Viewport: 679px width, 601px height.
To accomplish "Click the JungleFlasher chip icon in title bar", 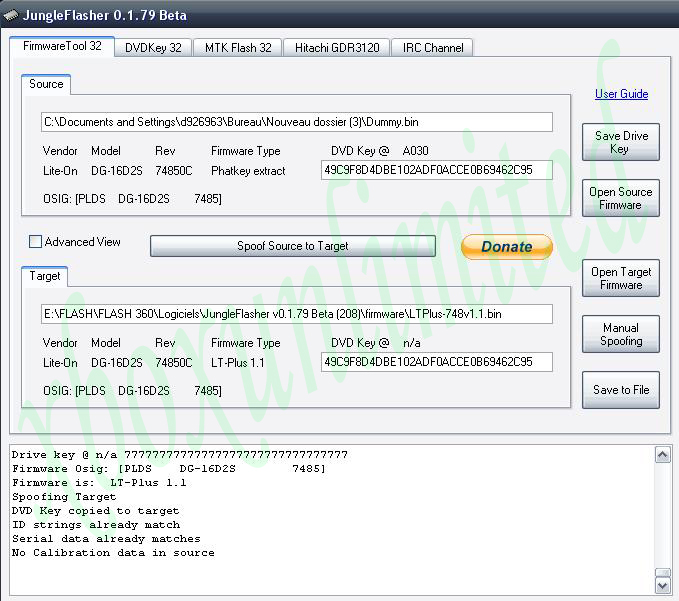I will coord(11,15).
